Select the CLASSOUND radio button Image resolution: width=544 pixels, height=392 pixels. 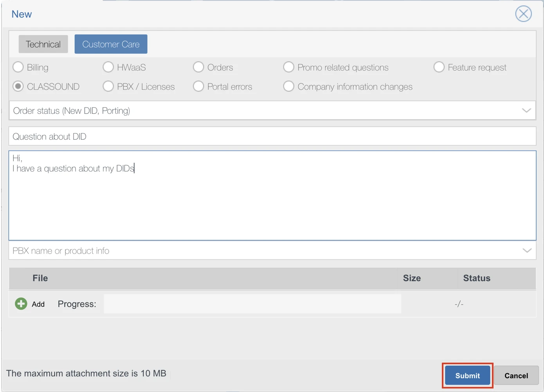click(18, 86)
